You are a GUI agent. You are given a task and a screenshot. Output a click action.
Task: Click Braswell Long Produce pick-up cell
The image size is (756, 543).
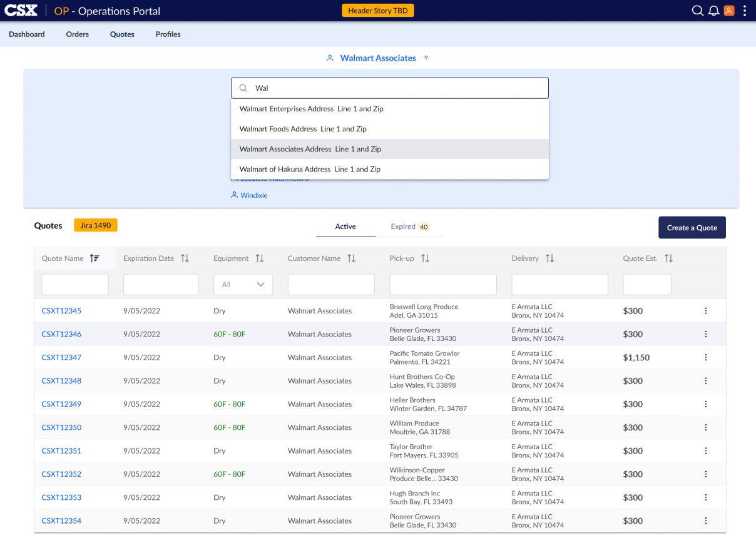(424, 311)
